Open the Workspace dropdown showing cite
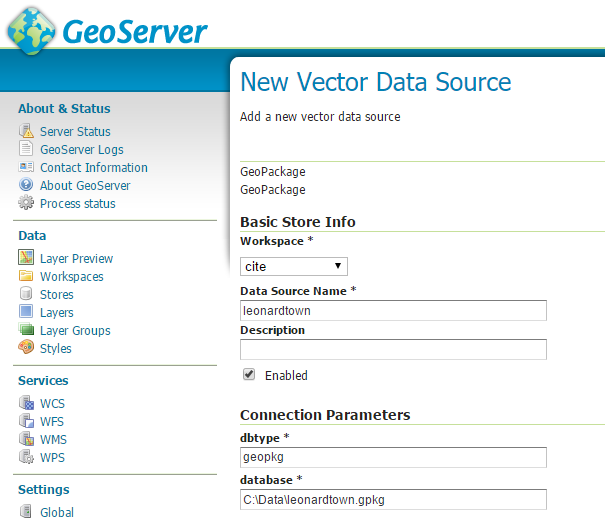605x519 pixels. (294, 267)
